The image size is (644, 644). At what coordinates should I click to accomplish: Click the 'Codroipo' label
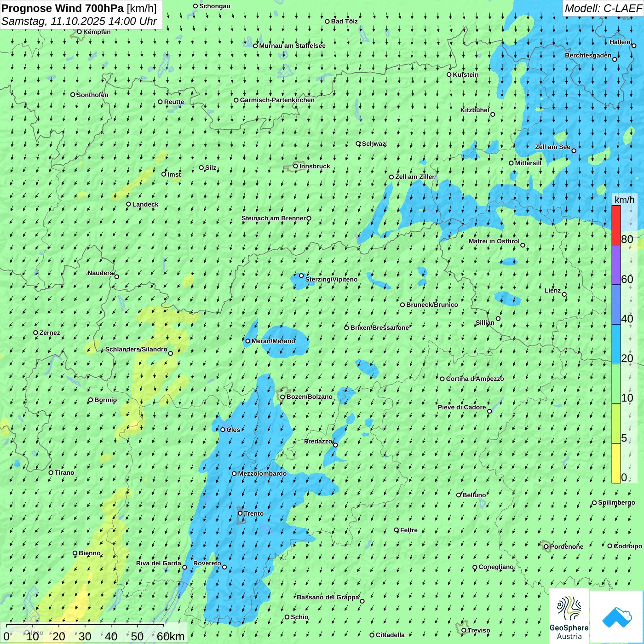coord(628,546)
